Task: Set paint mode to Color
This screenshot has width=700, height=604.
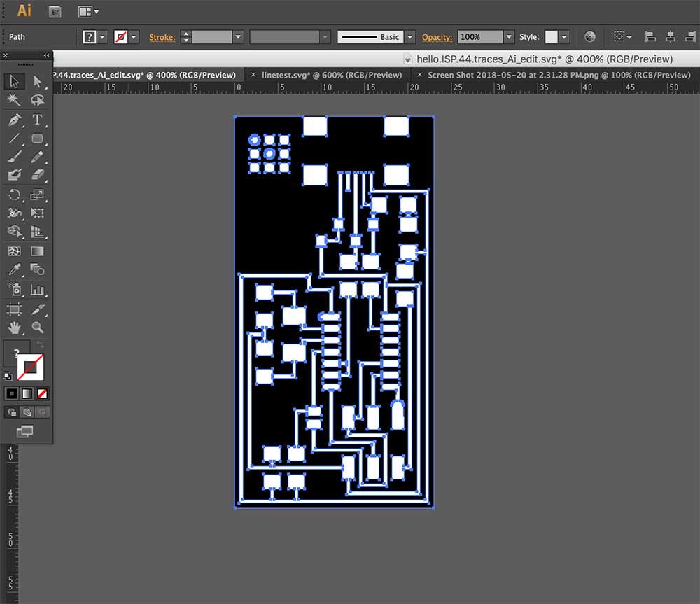Action: (x=12, y=394)
